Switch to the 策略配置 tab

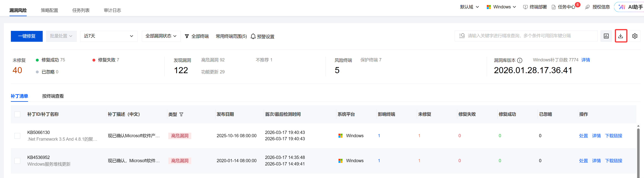click(x=50, y=10)
